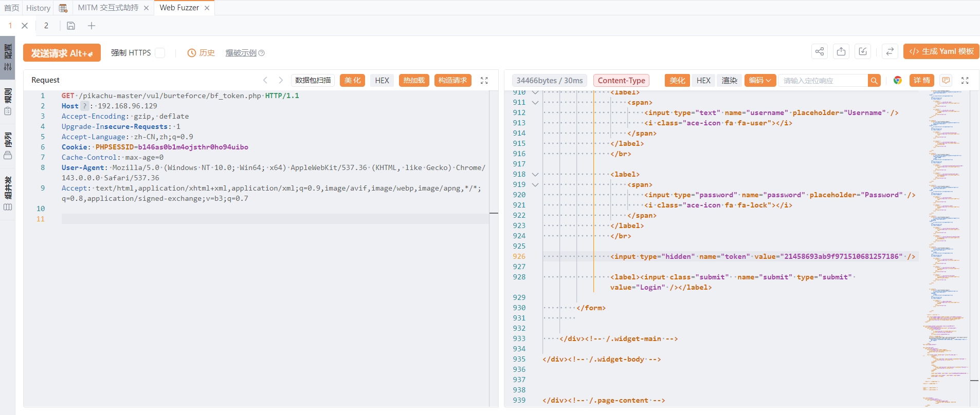Viewport: 980px width, 415px height.
Task: Close the Web Fuzzer tab
Action: coord(207,8)
